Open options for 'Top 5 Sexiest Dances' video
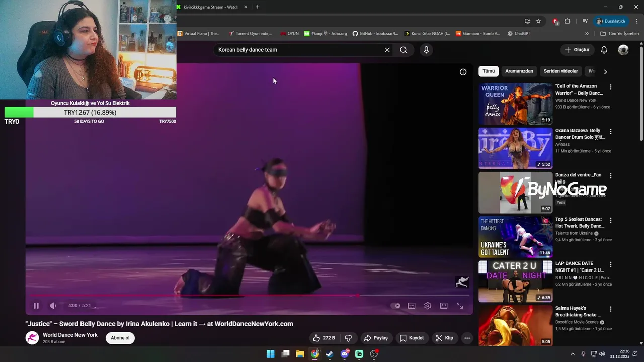Image resolution: width=644 pixels, height=362 pixels. coord(611,220)
